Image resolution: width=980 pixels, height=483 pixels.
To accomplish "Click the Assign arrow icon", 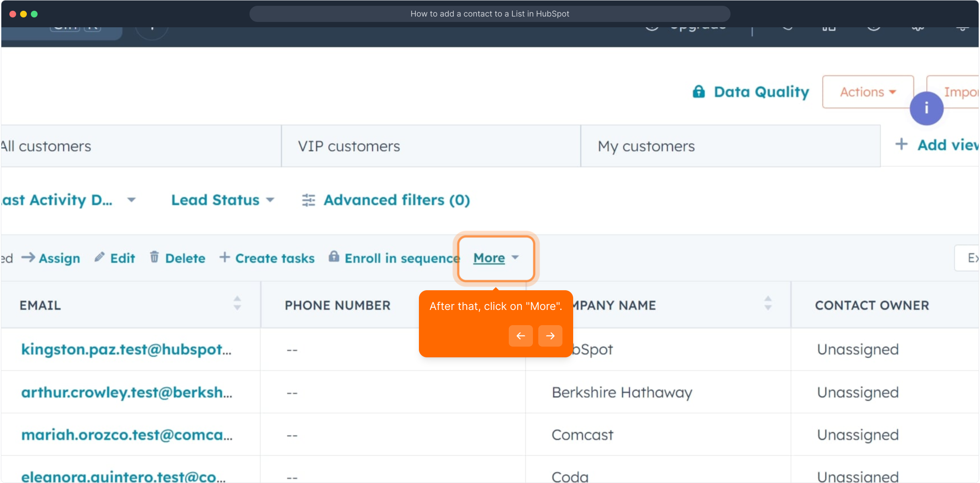I will pyautogui.click(x=28, y=257).
